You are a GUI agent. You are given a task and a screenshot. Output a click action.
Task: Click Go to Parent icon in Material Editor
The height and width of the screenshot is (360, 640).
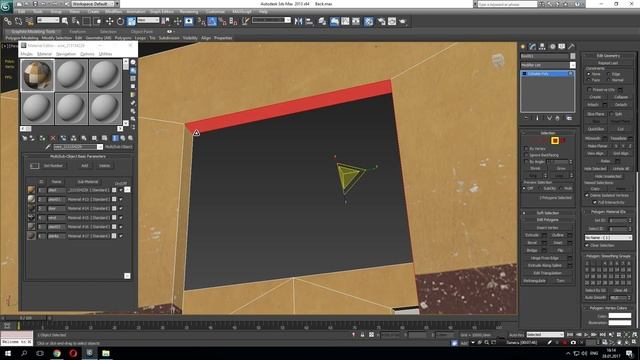pyautogui.click(x=123, y=138)
